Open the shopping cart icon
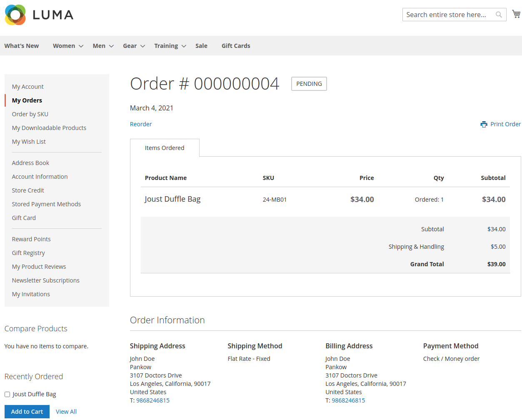The image size is (522, 420). (x=516, y=13)
